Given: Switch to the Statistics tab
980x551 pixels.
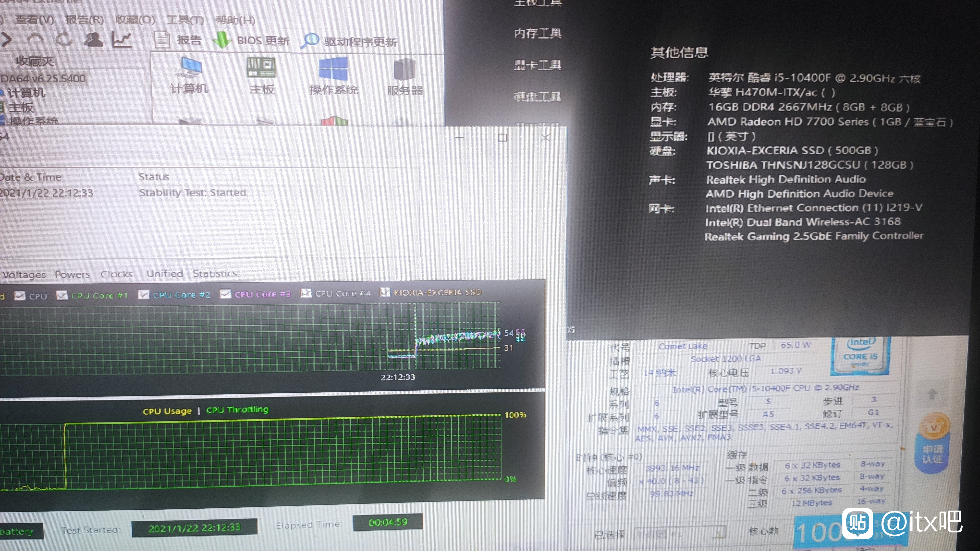Looking at the screenshot, I should pos(215,273).
